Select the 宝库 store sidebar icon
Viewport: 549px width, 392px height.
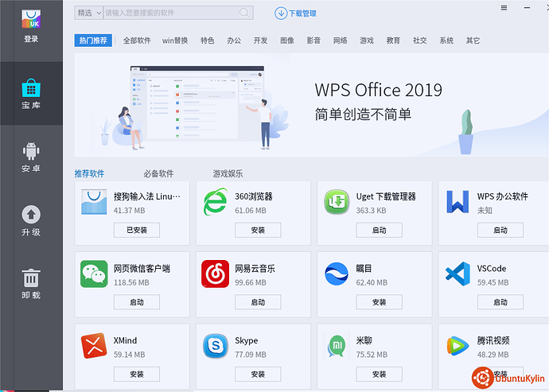31,87
